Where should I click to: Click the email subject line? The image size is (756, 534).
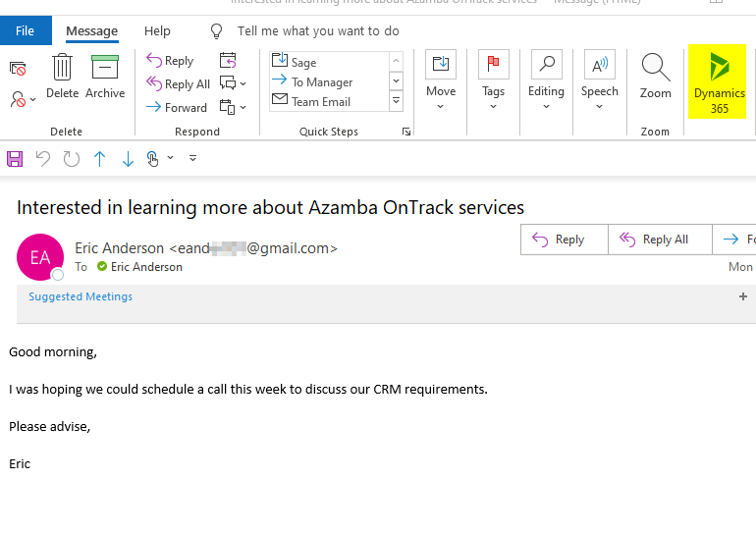[x=270, y=208]
